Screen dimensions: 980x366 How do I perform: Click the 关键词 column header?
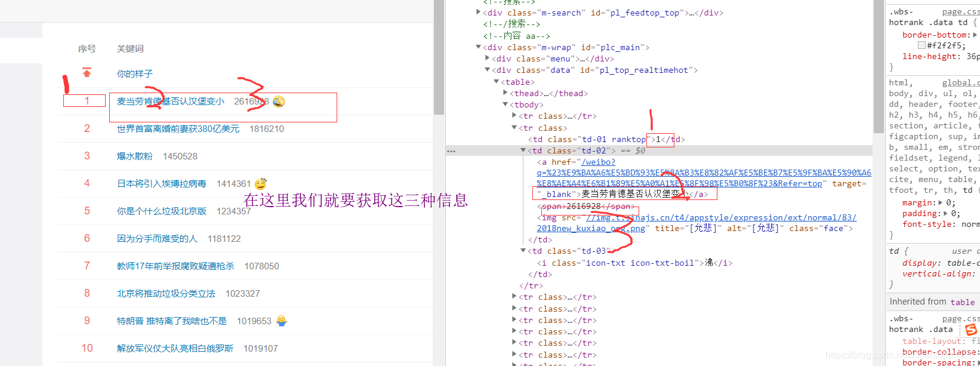click(130, 48)
